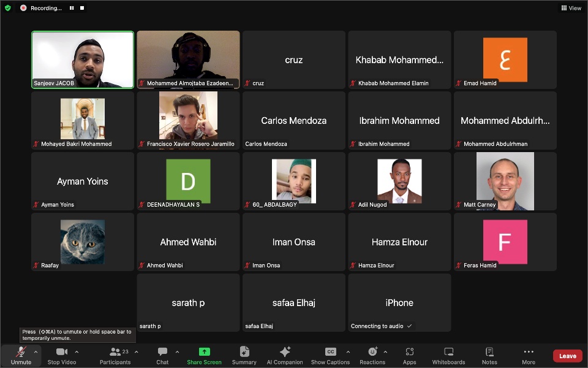Click Raafay's cat avatar
This screenshot has width=588, height=368.
click(x=83, y=242)
